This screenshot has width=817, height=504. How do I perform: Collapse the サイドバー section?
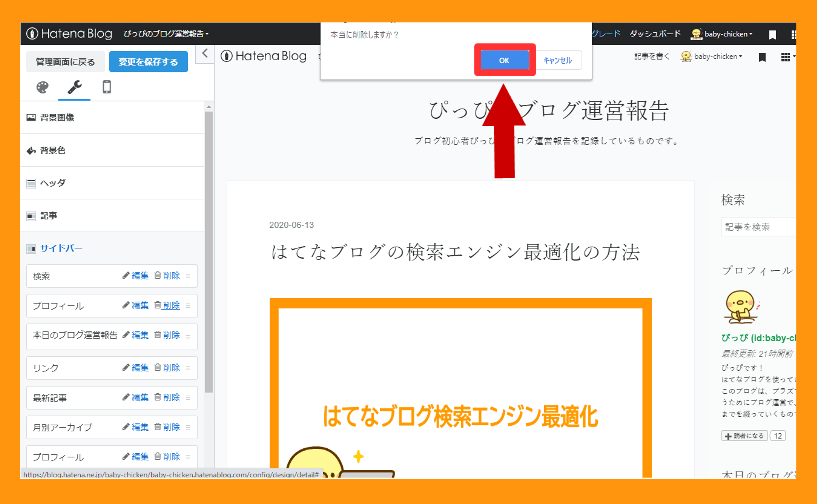112,248
